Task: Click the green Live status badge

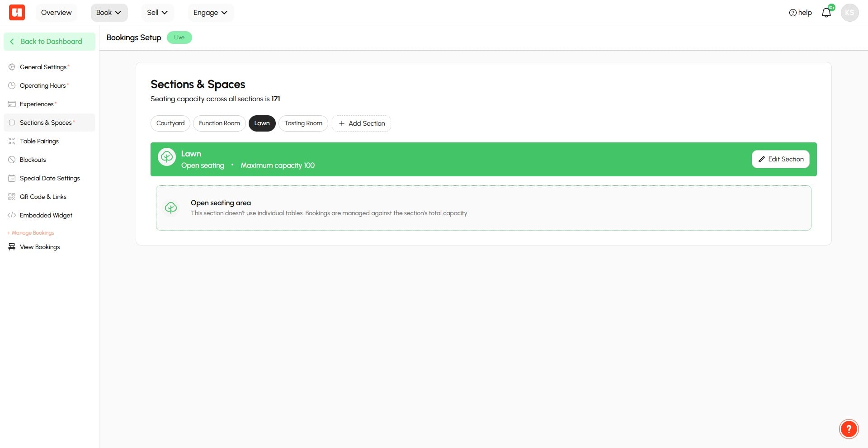Action: pyautogui.click(x=179, y=38)
